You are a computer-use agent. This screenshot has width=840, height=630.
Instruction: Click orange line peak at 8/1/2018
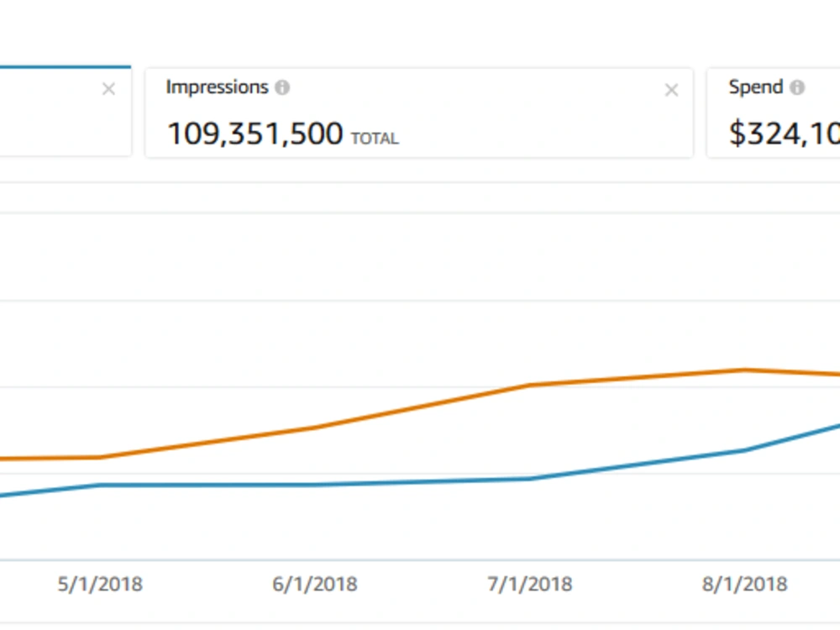click(744, 370)
